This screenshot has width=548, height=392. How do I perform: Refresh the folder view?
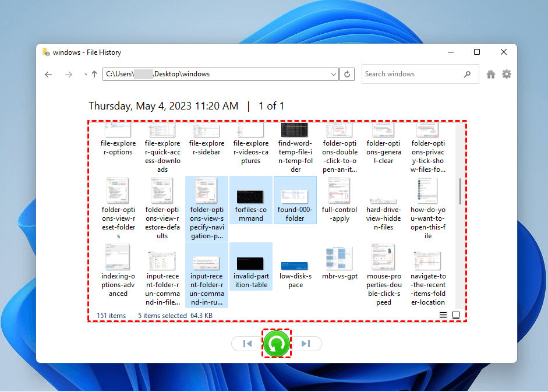[347, 74]
